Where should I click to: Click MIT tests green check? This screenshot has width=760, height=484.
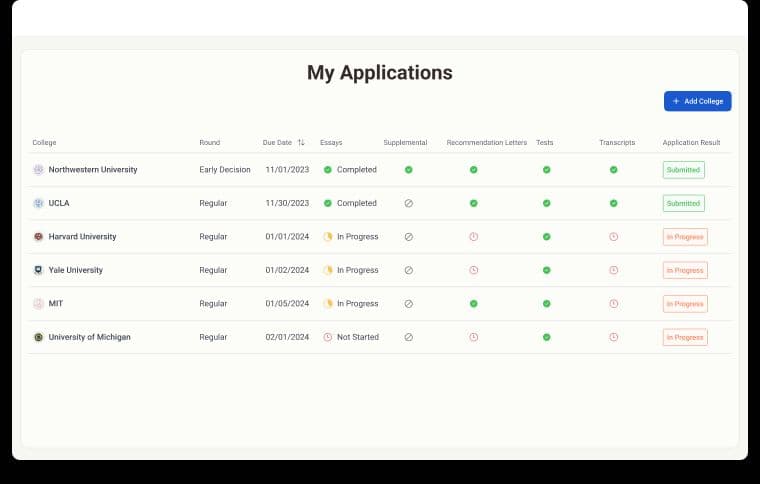(547, 303)
